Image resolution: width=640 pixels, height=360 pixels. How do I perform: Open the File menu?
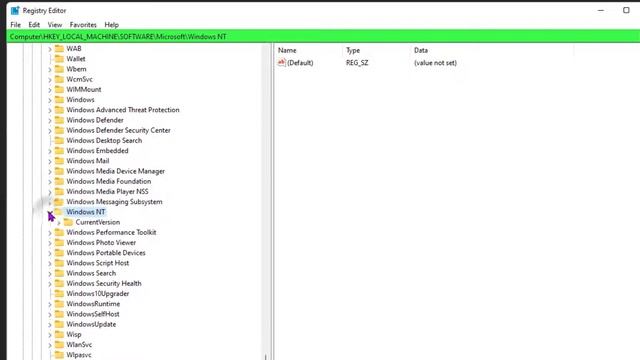pyautogui.click(x=16, y=25)
